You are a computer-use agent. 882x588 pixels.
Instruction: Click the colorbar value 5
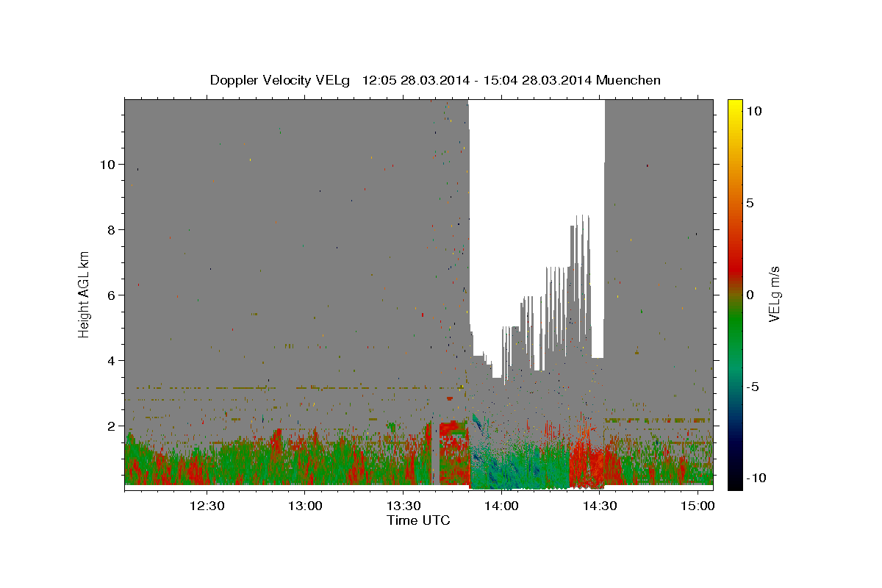(750, 203)
